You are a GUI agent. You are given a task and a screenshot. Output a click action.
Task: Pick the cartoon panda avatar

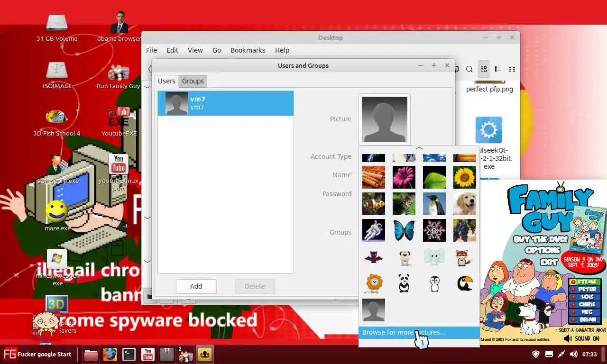pyautogui.click(x=404, y=283)
